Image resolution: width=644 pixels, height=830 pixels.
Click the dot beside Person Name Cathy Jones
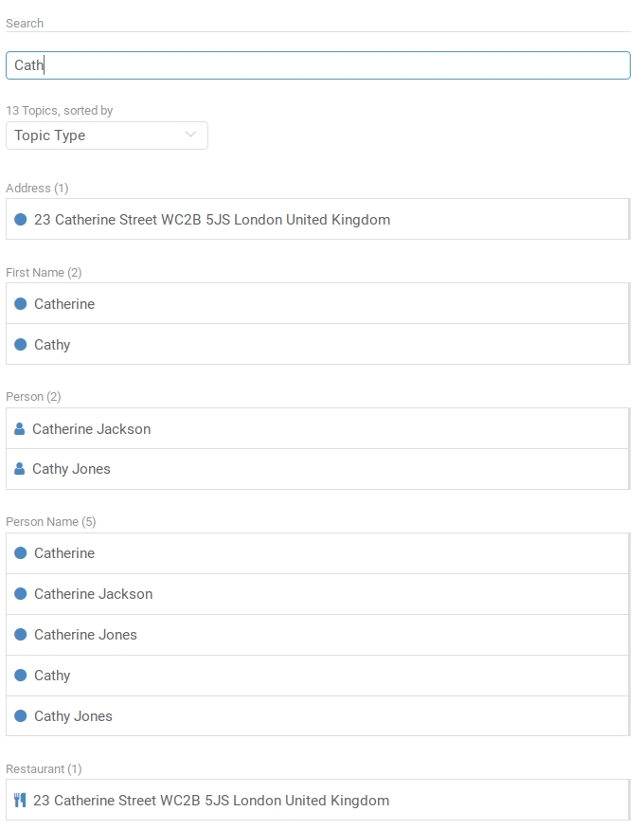click(21, 716)
